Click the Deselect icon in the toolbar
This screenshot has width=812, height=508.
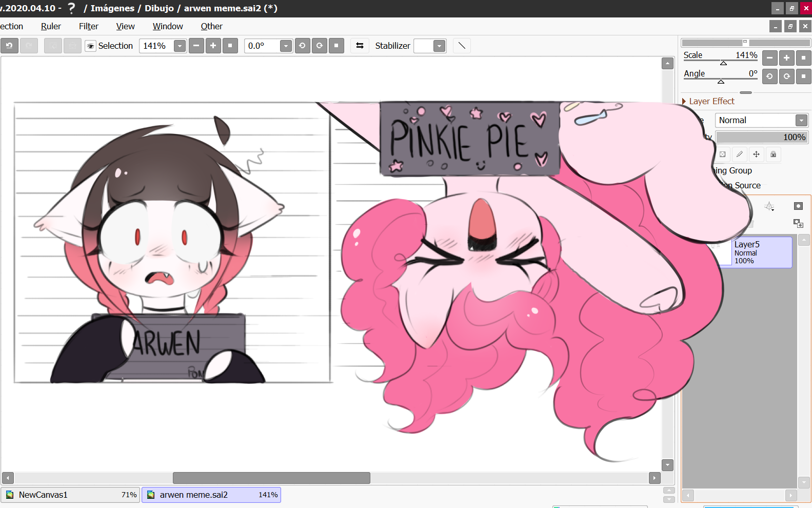pos(53,46)
